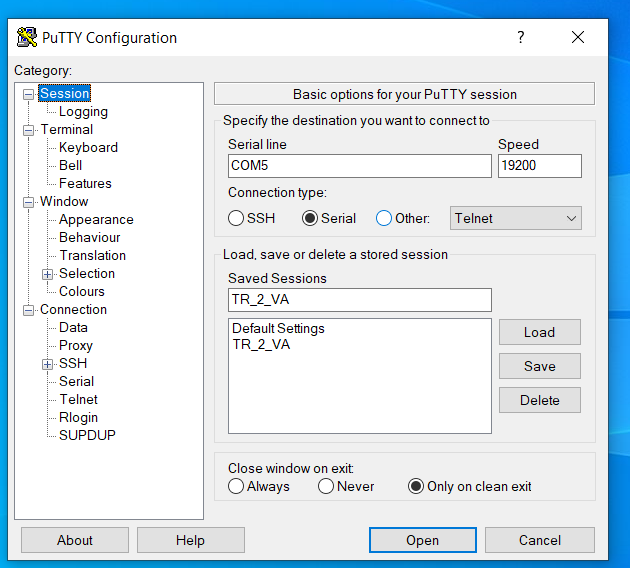Open the Behaviour category
Screen dimensions: 630x568
coord(90,237)
